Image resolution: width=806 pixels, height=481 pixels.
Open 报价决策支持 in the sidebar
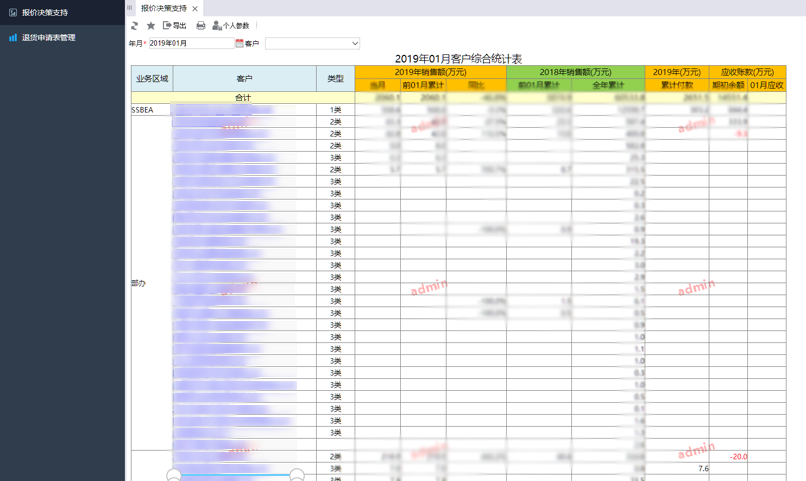(x=45, y=13)
